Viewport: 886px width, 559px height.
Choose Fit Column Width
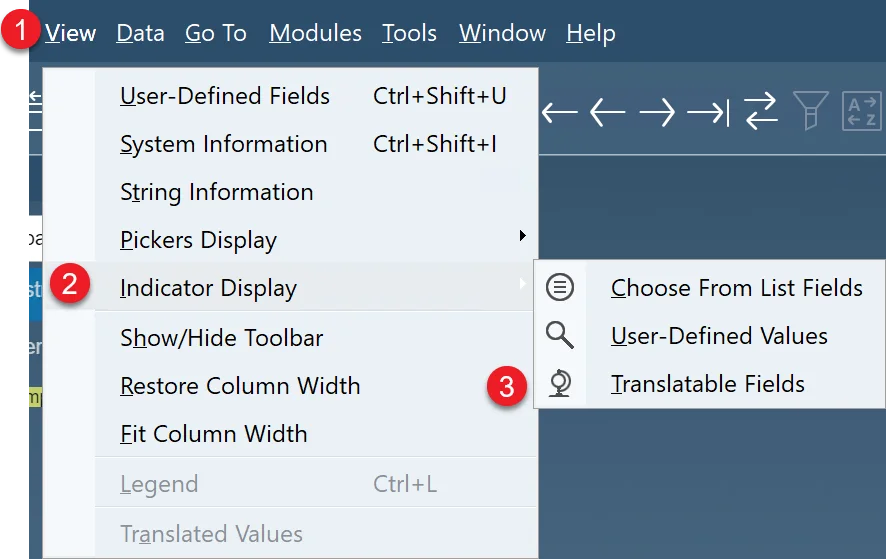pyautogui.click(x=213, y=434)
